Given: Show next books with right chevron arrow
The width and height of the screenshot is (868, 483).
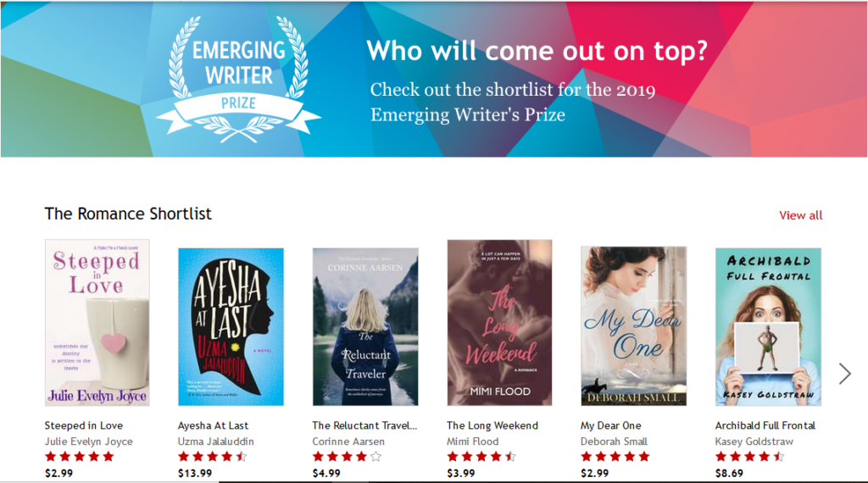Looking at the screenshot, I should [x=844, y=374].
